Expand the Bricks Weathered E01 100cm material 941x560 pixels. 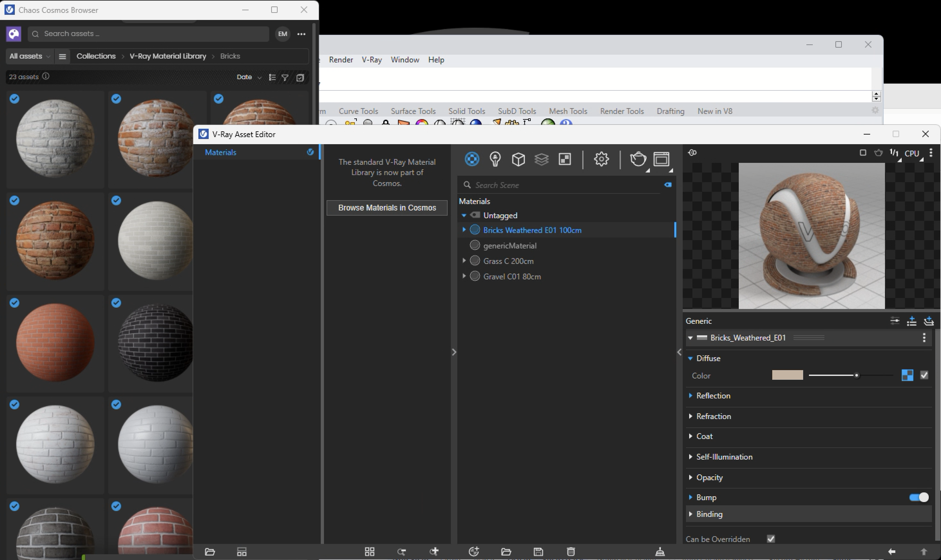point(464,229)
